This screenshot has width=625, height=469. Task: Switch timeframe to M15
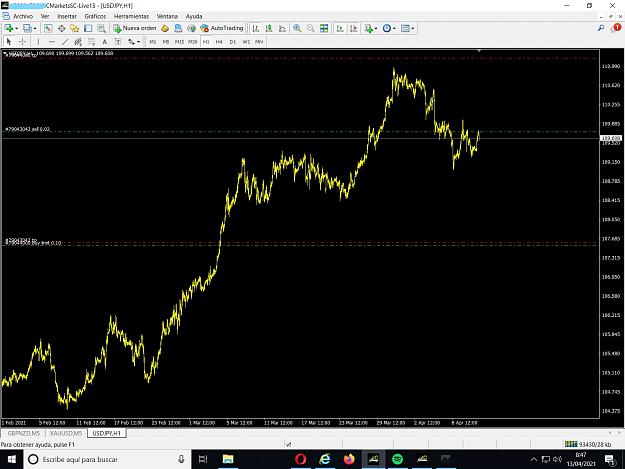179,41
